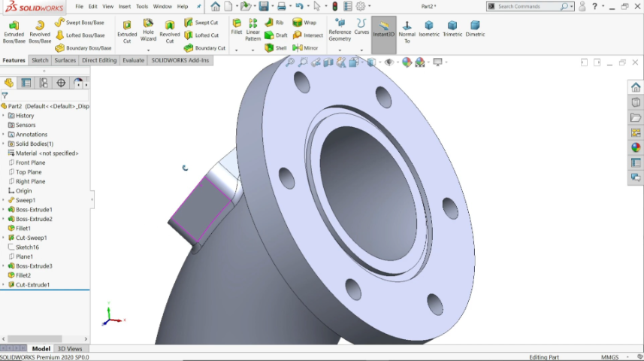644x361 pixels.
Task: Open dropdown arrow under Hole Wizard
Action: (148, 50)
